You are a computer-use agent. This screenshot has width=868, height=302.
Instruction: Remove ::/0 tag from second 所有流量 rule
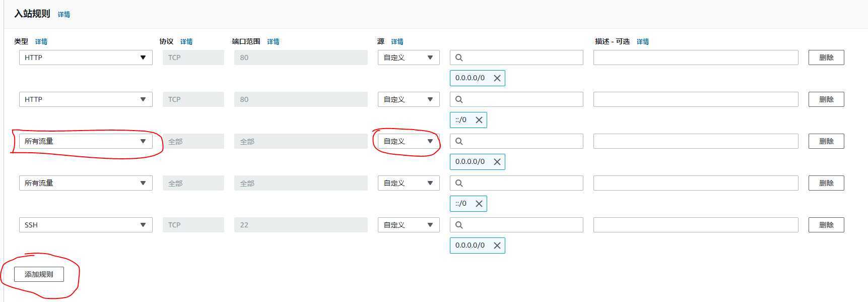pyautogui.click(x=479, y=204)
